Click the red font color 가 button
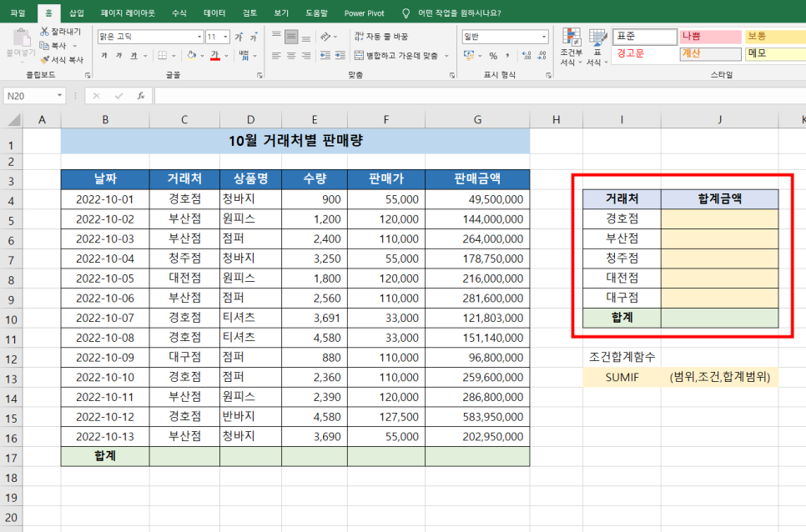Image resolution: width=806 pixels, height=532 pixels. [x=215, y=56]
